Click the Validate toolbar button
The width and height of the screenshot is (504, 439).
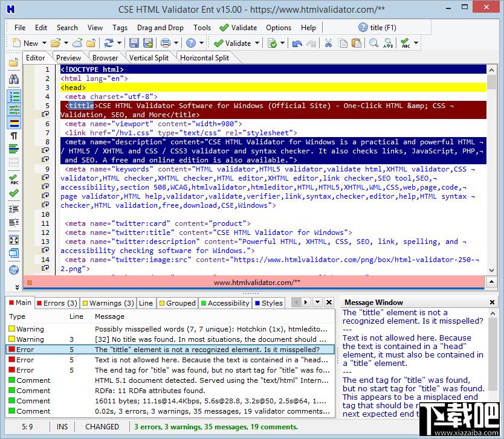(x=233, y=43)
